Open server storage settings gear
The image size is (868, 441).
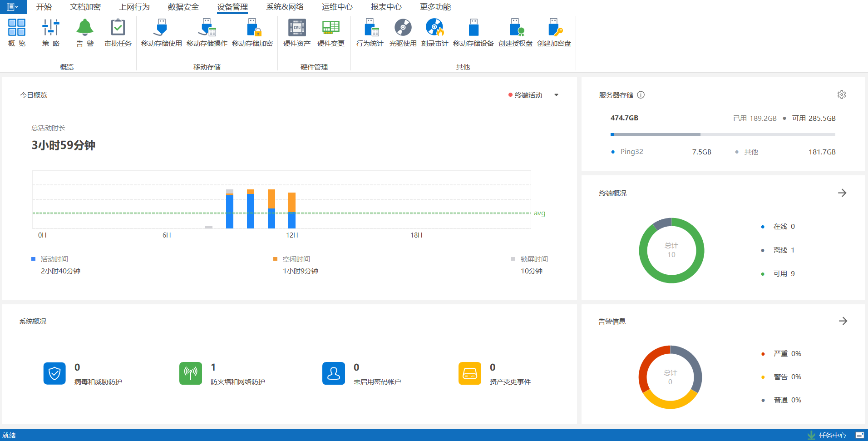pos(842,94)
